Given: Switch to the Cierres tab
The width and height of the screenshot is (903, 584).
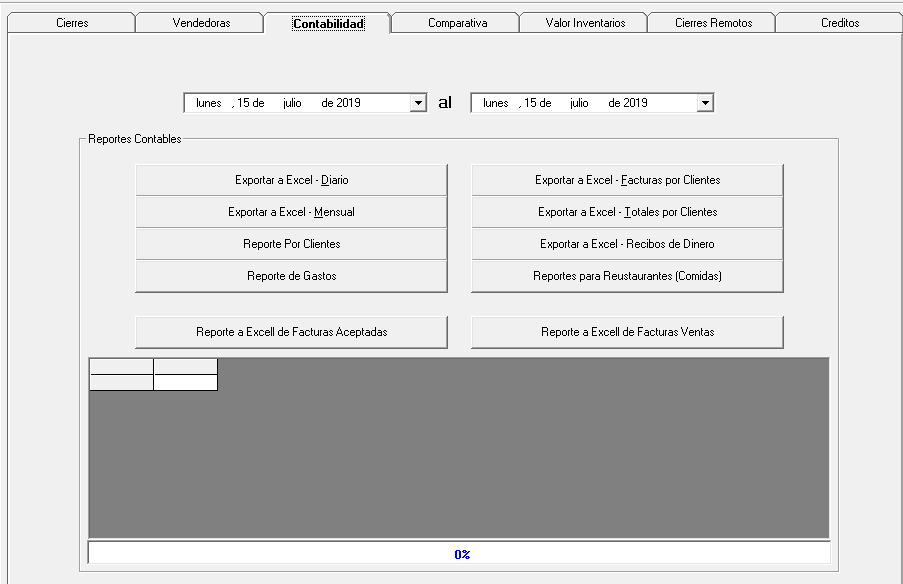Looking at the screenshot, I should click(x=71, y=23).
